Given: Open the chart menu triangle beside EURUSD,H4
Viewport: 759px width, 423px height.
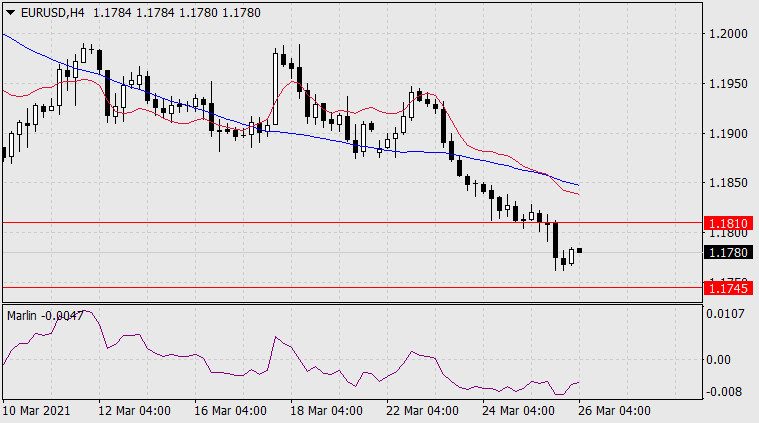Looking at the screenshot, I should pos(10,13).
